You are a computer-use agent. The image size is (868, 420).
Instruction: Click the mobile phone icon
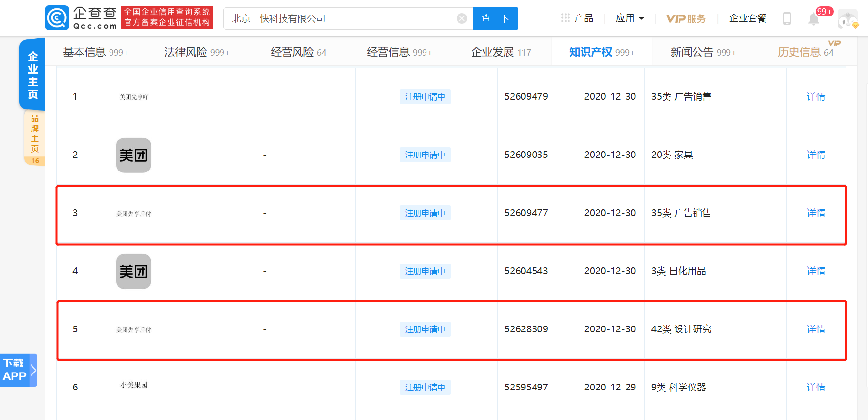787,18
